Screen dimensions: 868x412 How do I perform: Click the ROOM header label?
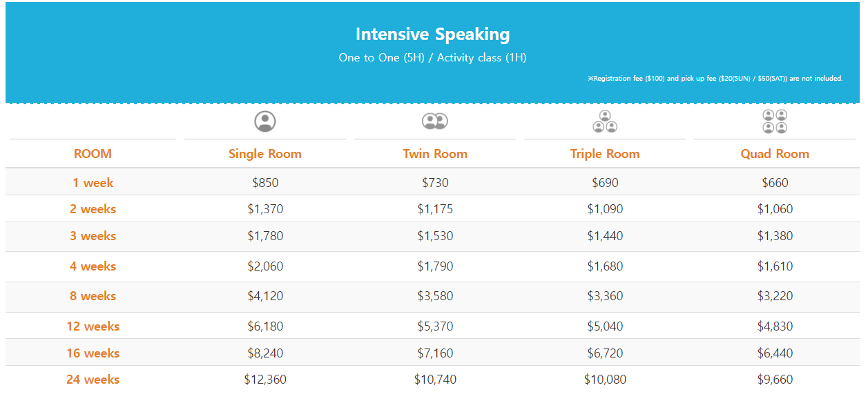point(93,154)
